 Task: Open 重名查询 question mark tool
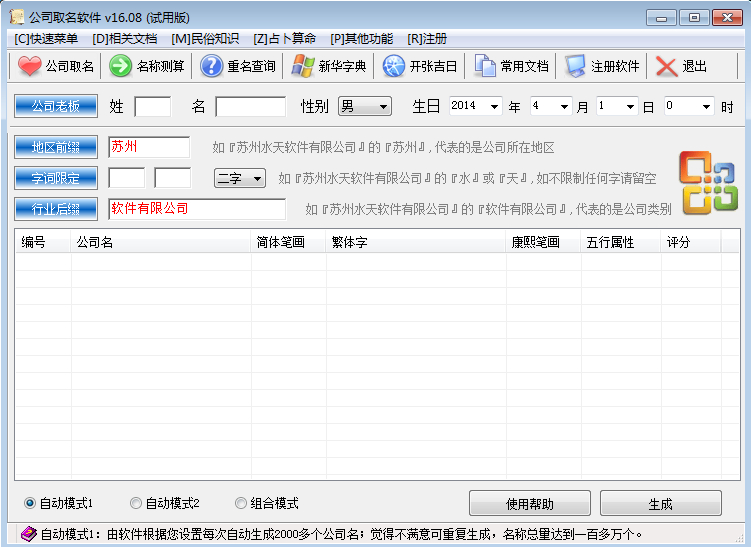[211, 66]
